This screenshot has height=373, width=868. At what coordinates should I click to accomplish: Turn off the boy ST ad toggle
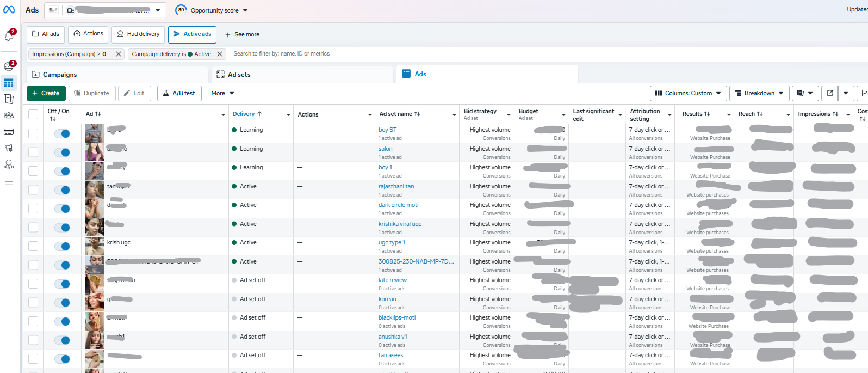[x=62, y=133]
